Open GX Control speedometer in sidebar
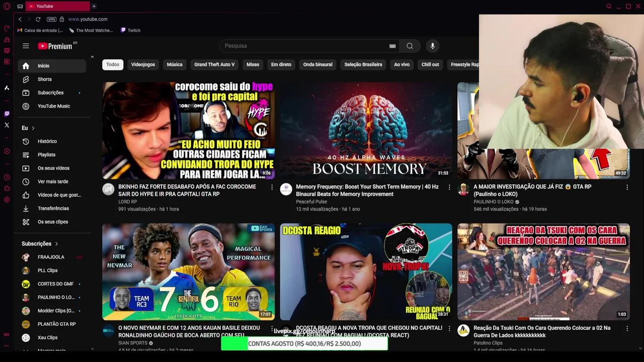 tap(7, 28)
